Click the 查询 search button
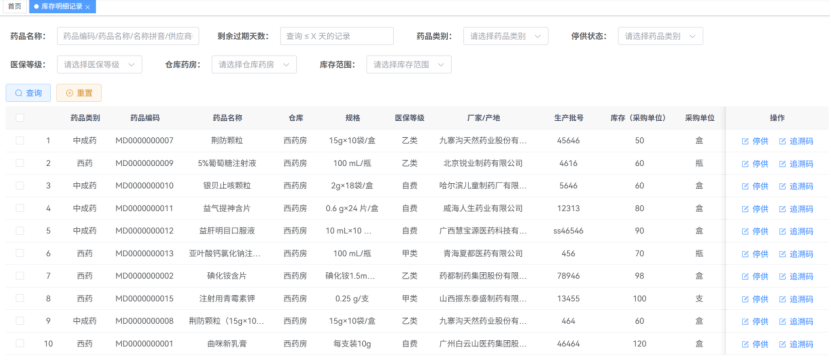The width and height of the screenshot is (831, 360). (x=28, y=93)
